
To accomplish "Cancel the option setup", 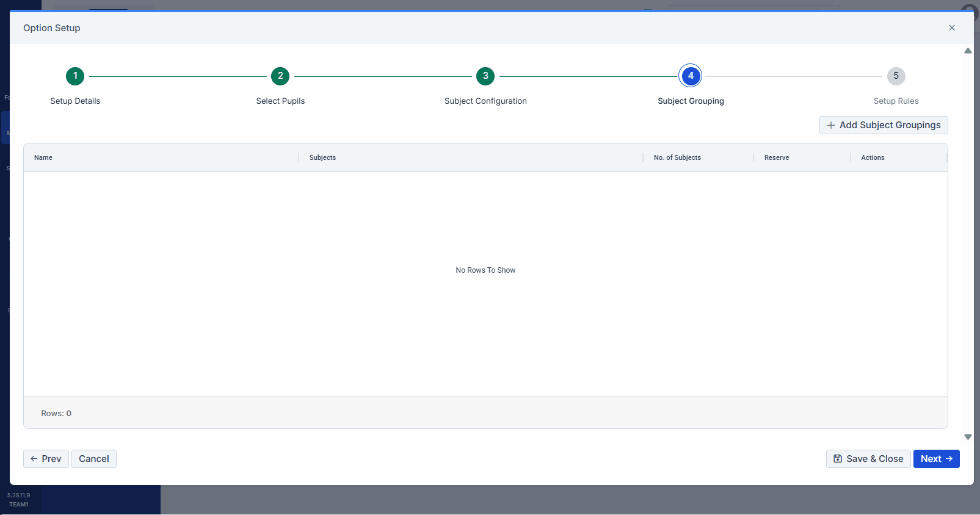I will (94, 459).
